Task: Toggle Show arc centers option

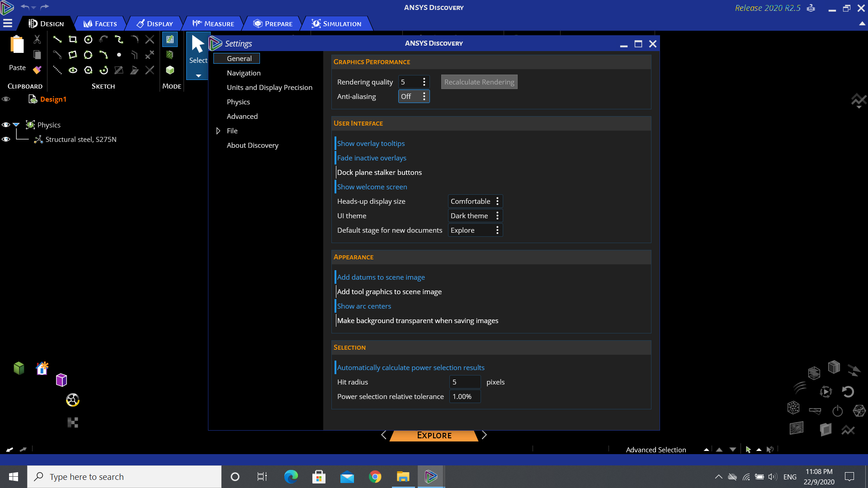Action: [364, 306]
